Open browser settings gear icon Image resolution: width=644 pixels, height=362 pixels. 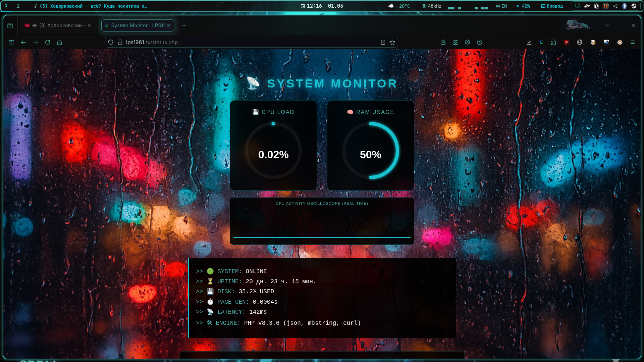point(468,42)
